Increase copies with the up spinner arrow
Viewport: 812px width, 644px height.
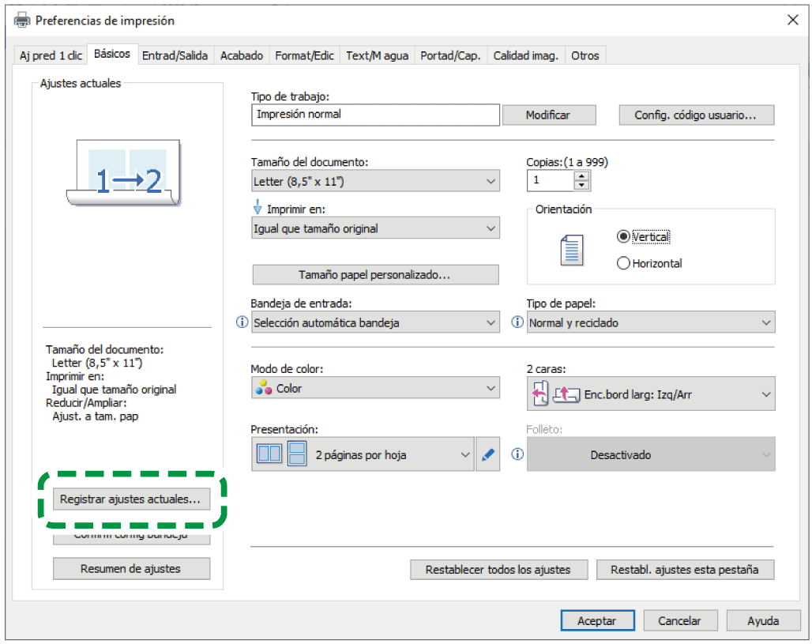click(x=582, y=175)
